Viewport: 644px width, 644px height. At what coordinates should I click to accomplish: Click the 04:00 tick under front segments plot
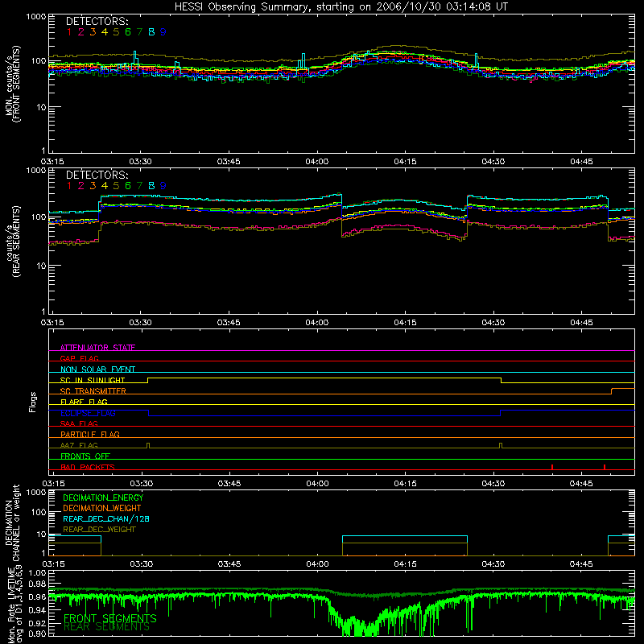pos(316,162)
